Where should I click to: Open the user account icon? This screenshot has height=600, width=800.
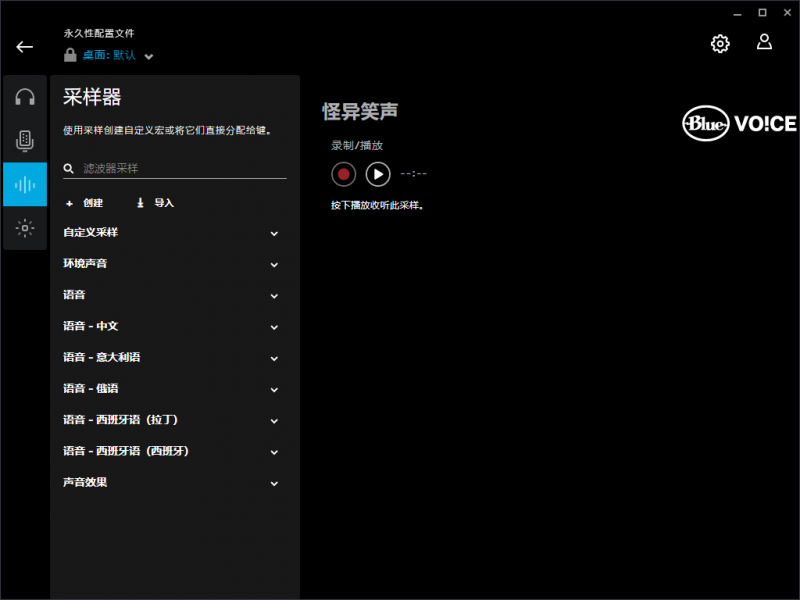[764, 42]
